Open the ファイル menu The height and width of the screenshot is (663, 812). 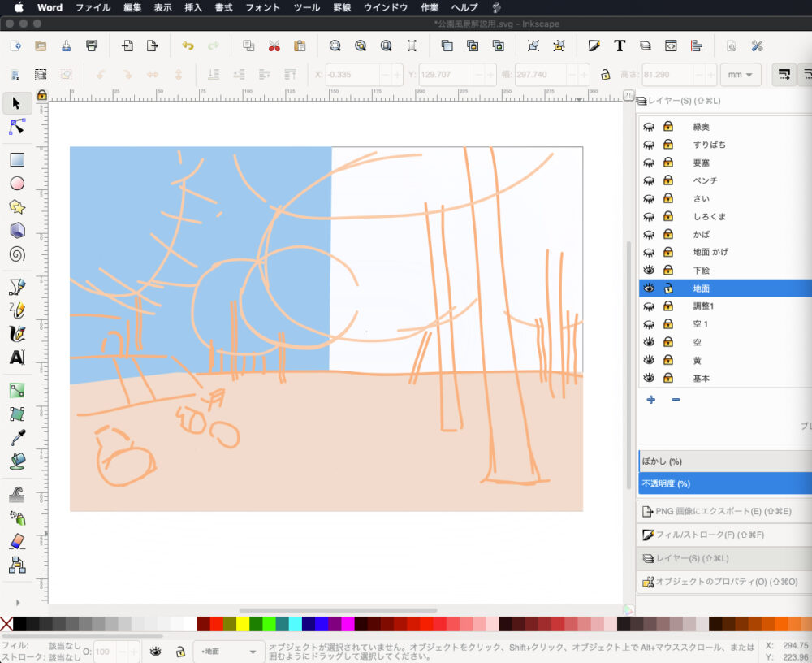pos(93,7)
